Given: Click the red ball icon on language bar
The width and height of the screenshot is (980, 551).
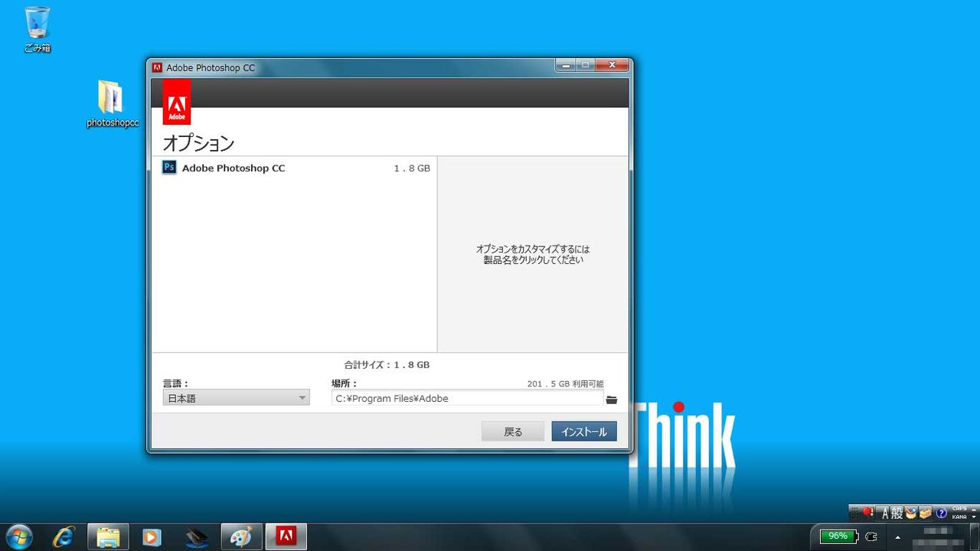Looking at the screenshot, I should (868, 513).
